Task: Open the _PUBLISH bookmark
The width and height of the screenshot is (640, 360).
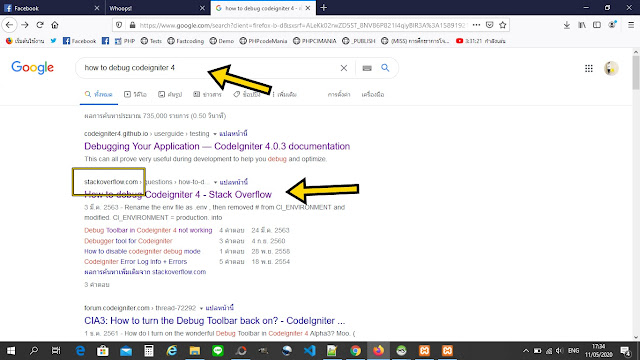Action: (x=359, y=41)
